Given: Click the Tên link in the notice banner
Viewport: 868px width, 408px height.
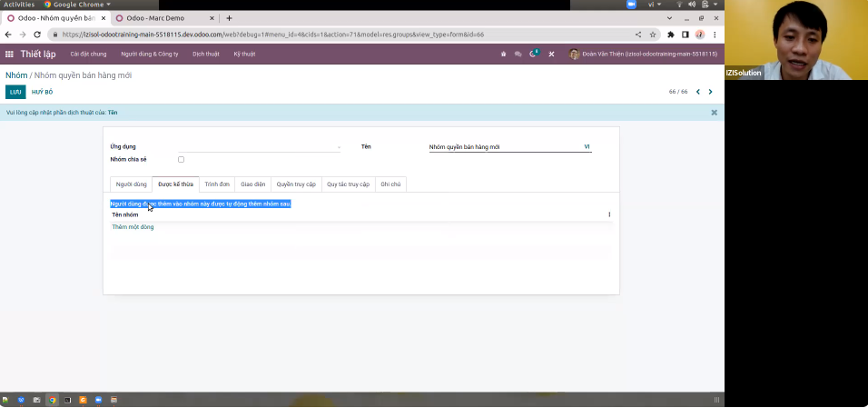Looking at the screenshot, I should (113, 113).
